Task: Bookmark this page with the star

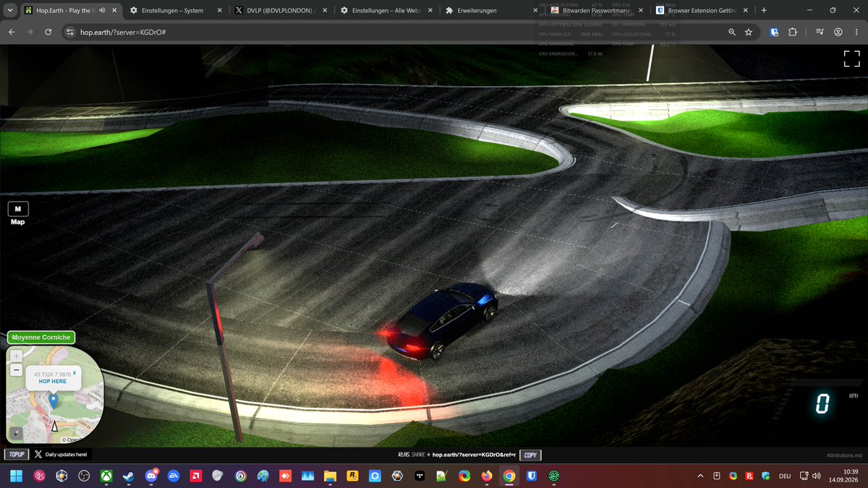Action: [x=749, y=33]
